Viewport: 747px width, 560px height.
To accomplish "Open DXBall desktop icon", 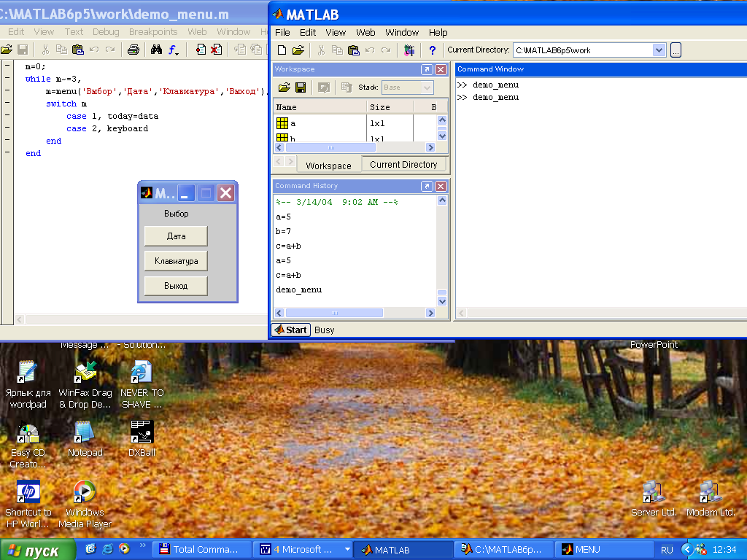I will (142, 439).
